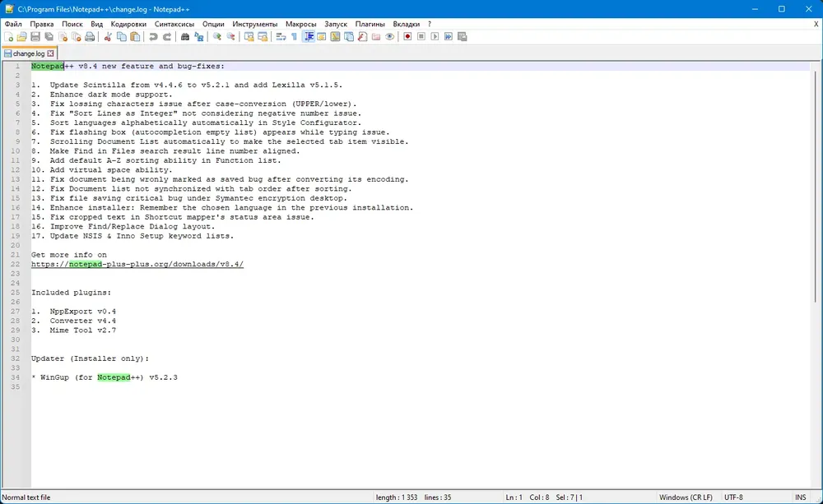Open Folder as Workspace icon
This screenshot has width=823, height=504.
[x=376, y=37]
